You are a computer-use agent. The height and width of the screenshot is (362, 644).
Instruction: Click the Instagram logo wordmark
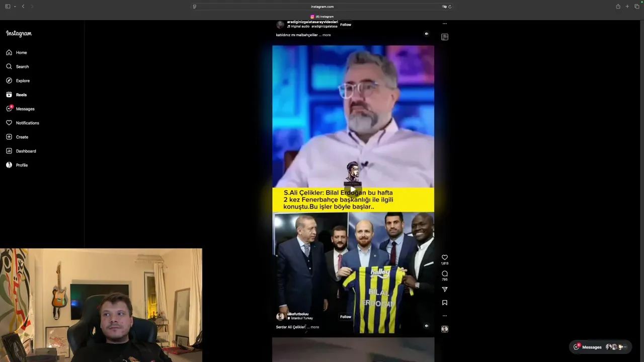coord(19,34)
